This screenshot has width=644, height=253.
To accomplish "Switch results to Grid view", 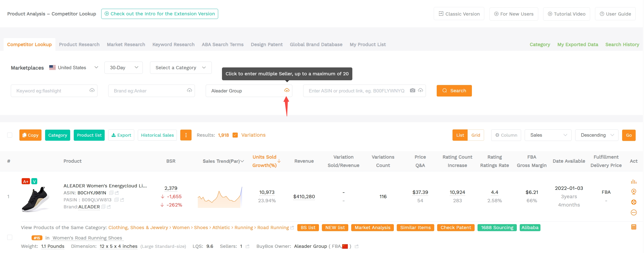I will pyautogui.click(x=475, y=135).
